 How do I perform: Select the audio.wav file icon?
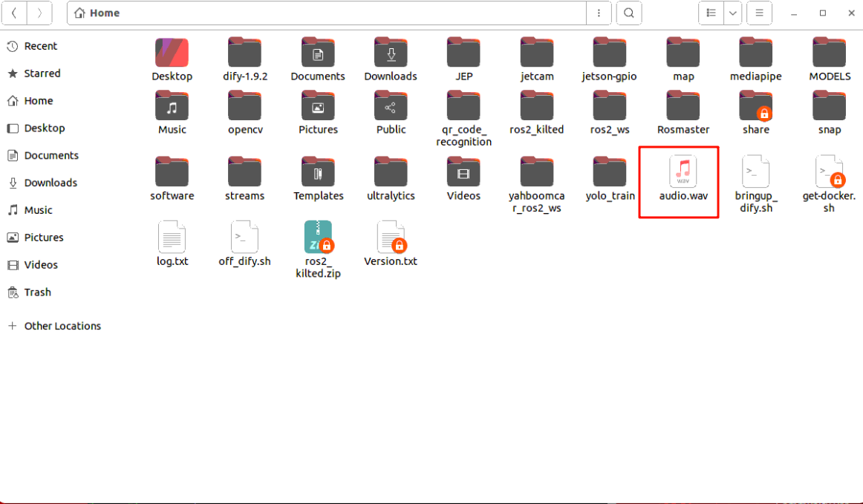(683, 171)
